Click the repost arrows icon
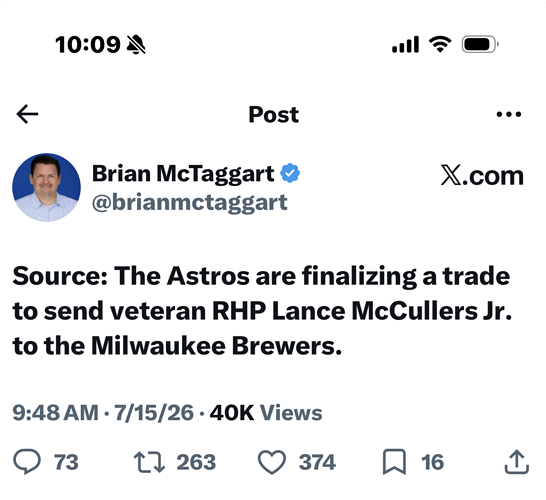 tap(149, 462)
